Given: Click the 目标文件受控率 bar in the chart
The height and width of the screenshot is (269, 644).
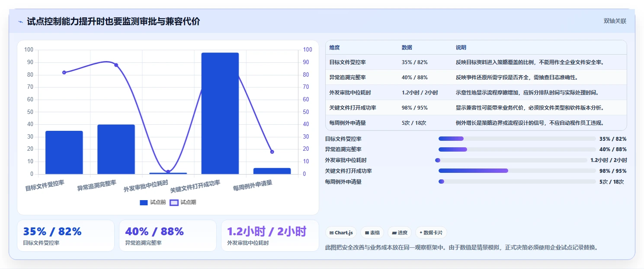Looking at the screenshot, I should click(64, 152).
